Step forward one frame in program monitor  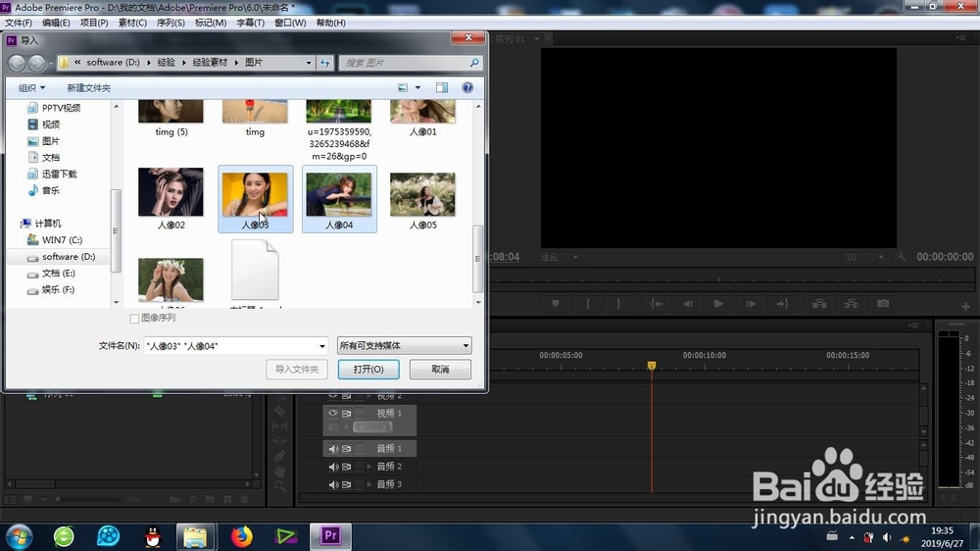point(752,304)
